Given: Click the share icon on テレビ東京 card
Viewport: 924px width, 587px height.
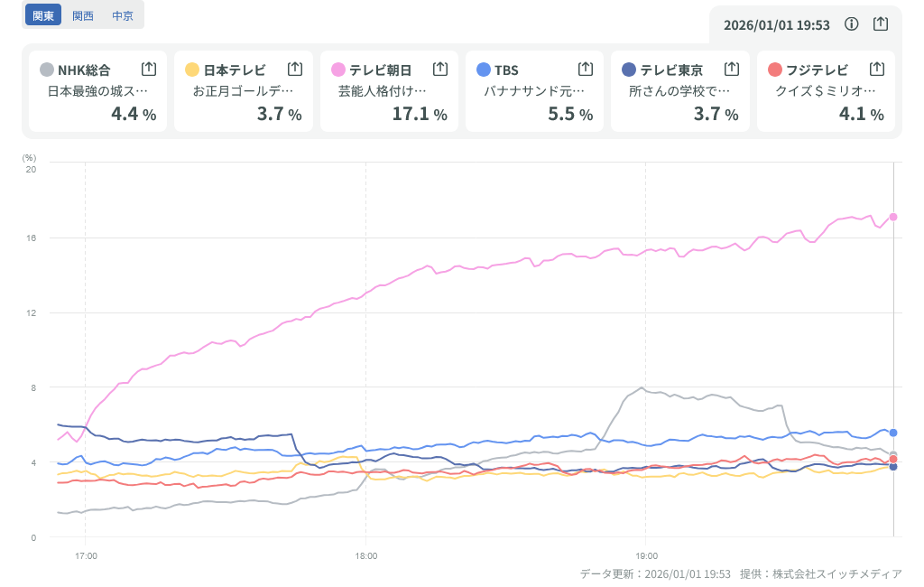Looking at the screenshot, I should (x=732, y=69).
